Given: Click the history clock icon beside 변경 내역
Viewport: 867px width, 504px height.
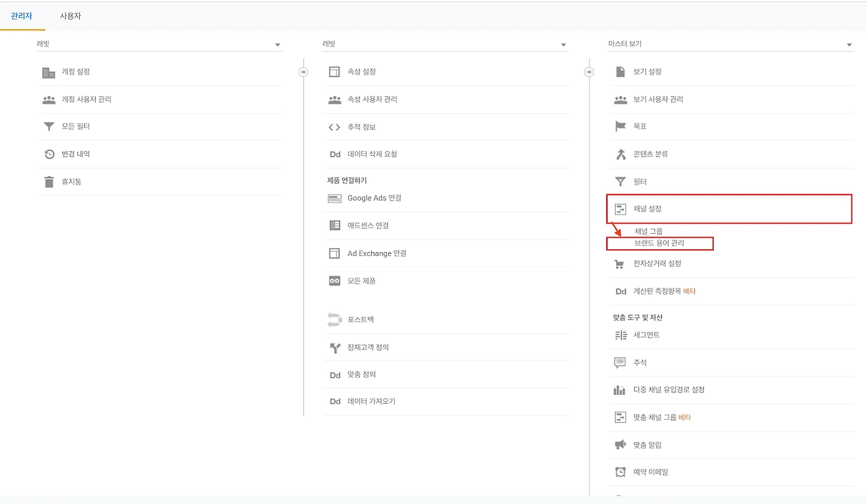Looking at the screenshot, I should 49,154.
